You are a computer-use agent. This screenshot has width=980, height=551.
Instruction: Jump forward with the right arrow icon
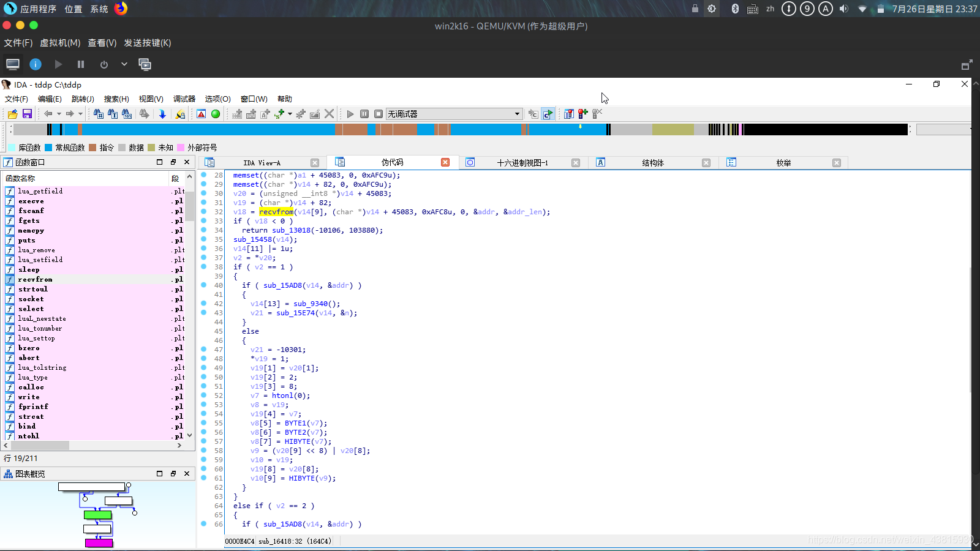(70, 114)
